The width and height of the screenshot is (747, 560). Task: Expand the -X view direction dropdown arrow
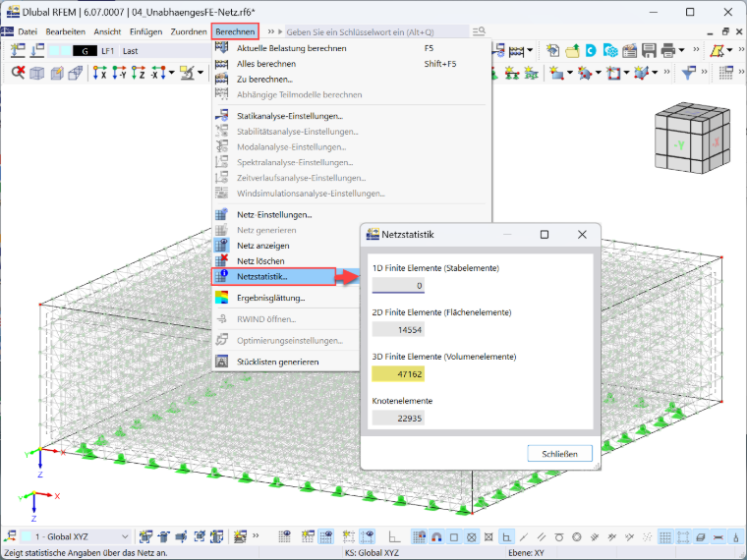tap(171, 73)
